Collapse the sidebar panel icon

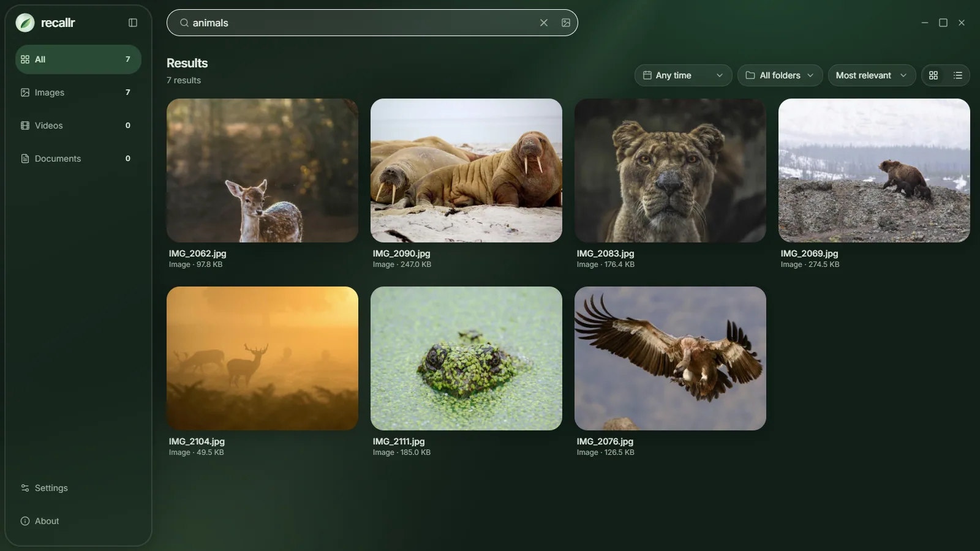(133, 23)
